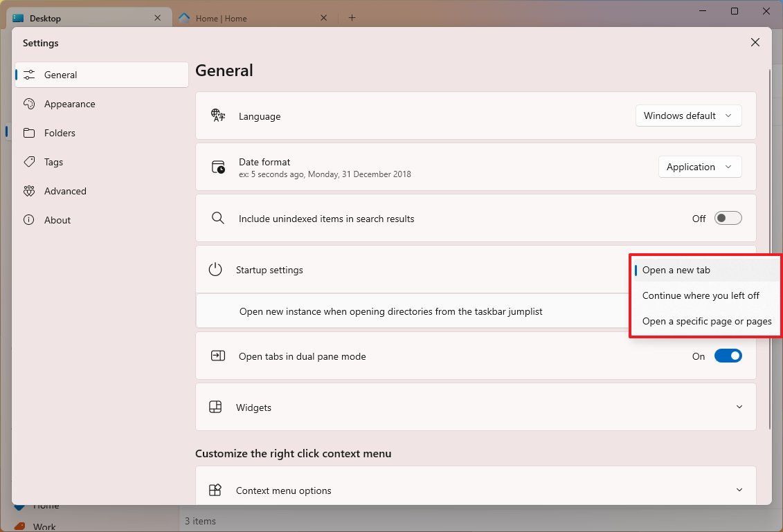
Task: Click the Widgets grid icon
Action: point(217,407)
